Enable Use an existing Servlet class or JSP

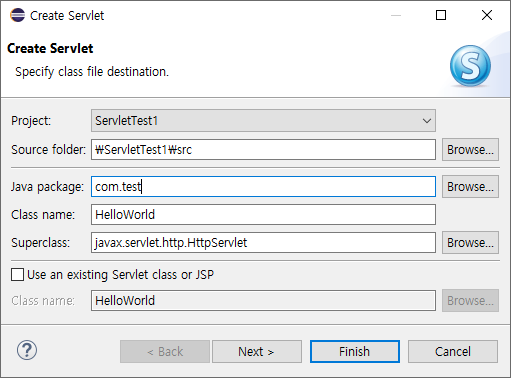click(17, 275)
